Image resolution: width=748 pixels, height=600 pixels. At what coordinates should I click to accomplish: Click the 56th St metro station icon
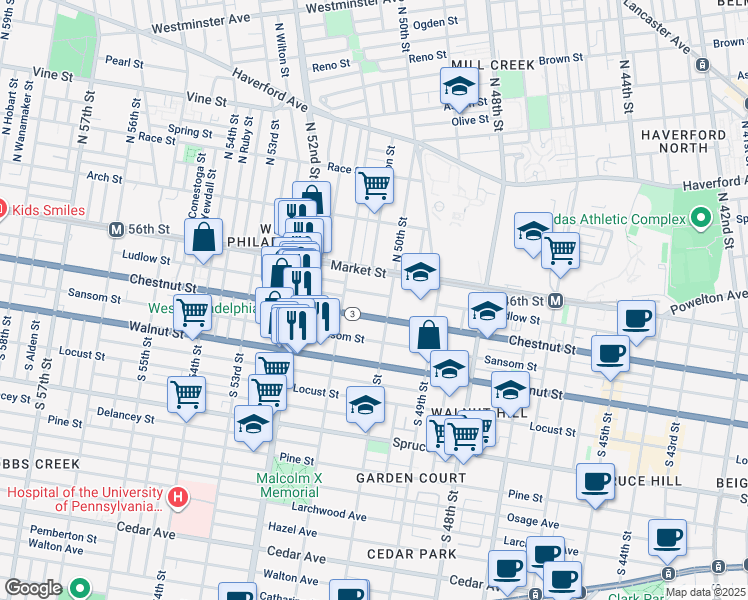point(116,229)
